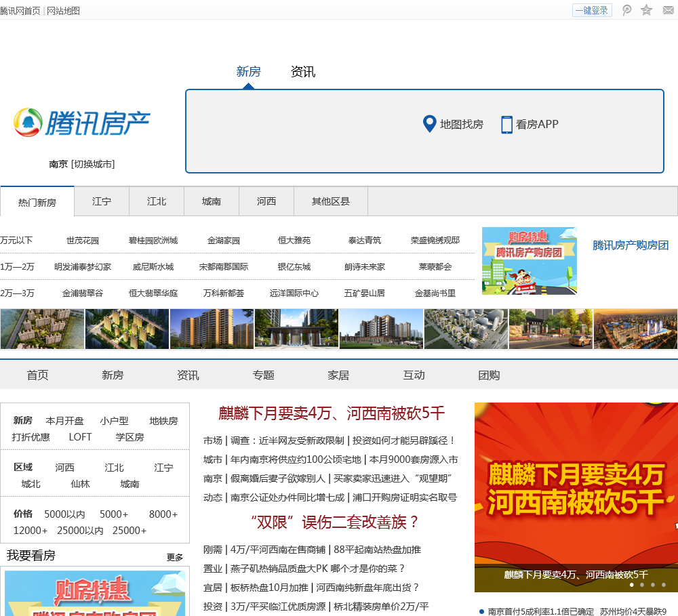The height and width of the screenshot is (616, 678).
Task: Select price 5000以内
Action: click(x=65, y=514)
